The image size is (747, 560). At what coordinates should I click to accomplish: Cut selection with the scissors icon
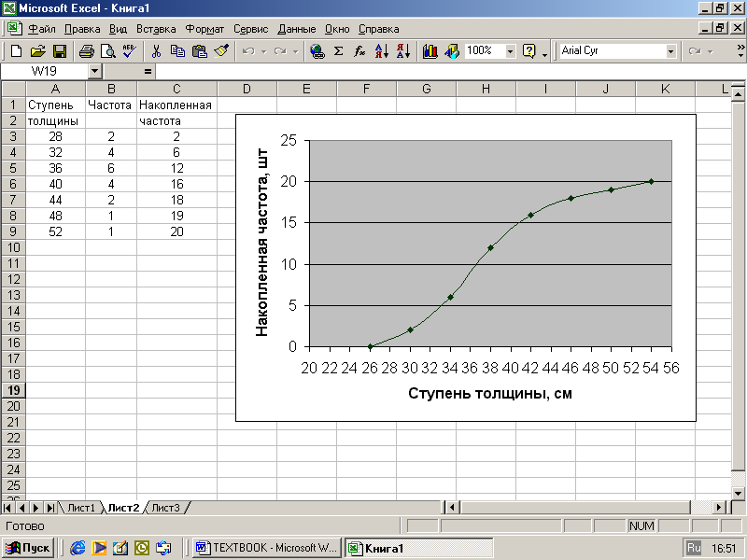156,51
